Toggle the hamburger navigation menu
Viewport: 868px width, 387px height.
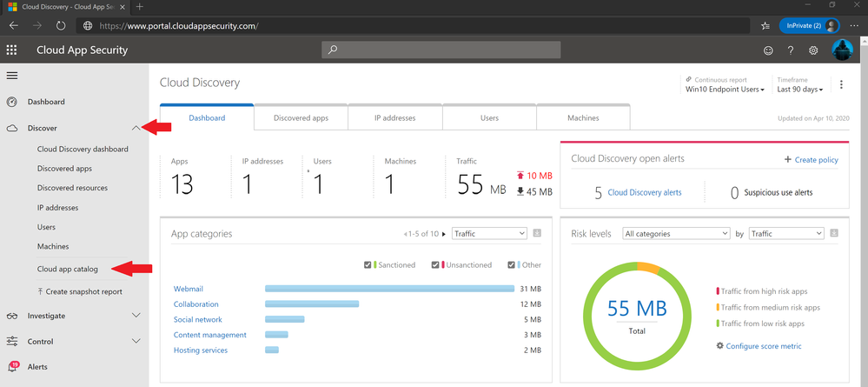11,76
